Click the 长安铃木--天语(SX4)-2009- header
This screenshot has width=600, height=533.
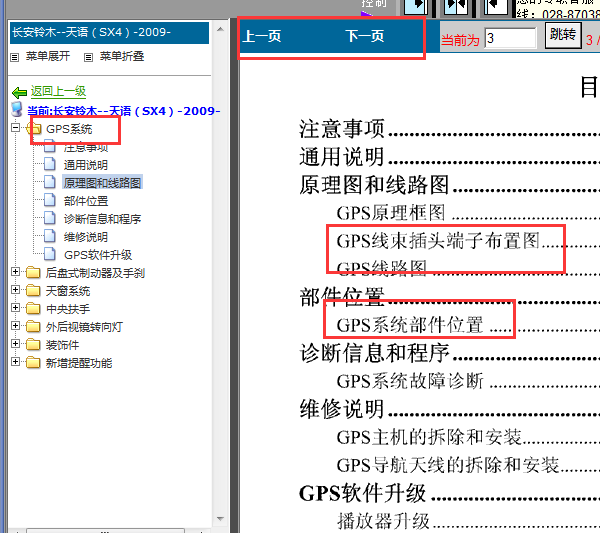coord(109,33)
